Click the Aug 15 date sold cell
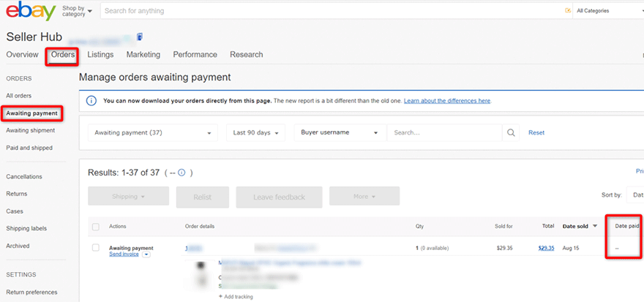The image size is (644, 302). (x=569, y=248)
